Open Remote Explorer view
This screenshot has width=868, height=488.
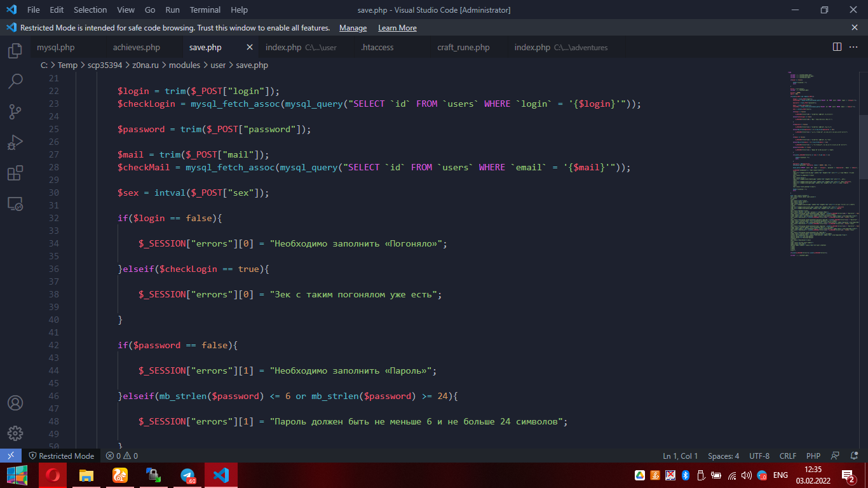point(15,204)
